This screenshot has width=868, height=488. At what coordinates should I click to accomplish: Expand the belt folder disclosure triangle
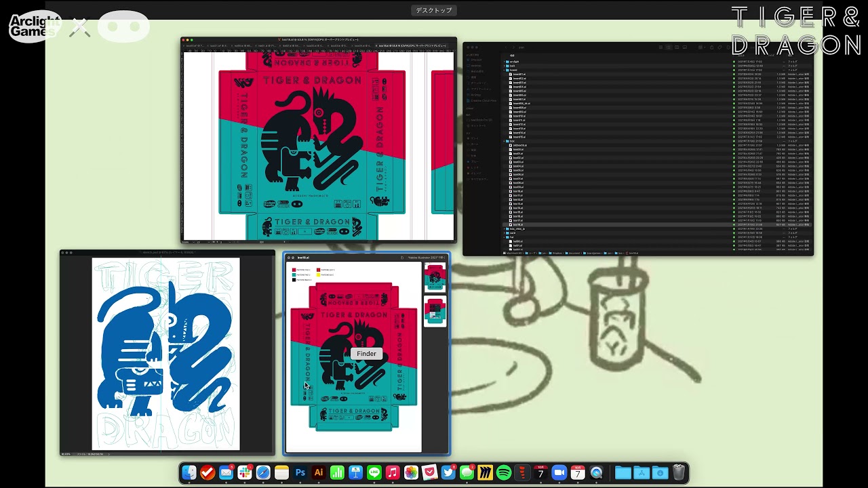coord(505,66)
